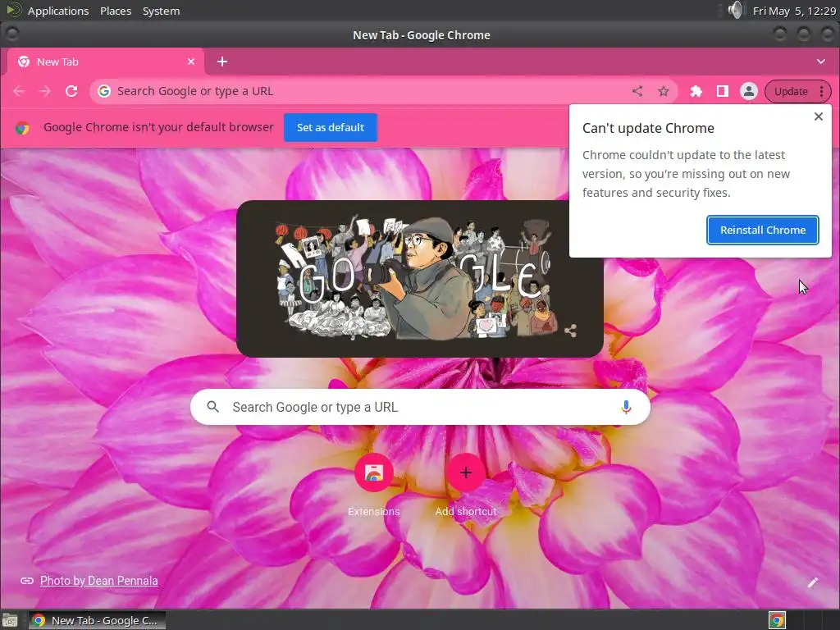Click the volume speaker icon in the panel
This screenshot has height=630, width=840.
736,10
